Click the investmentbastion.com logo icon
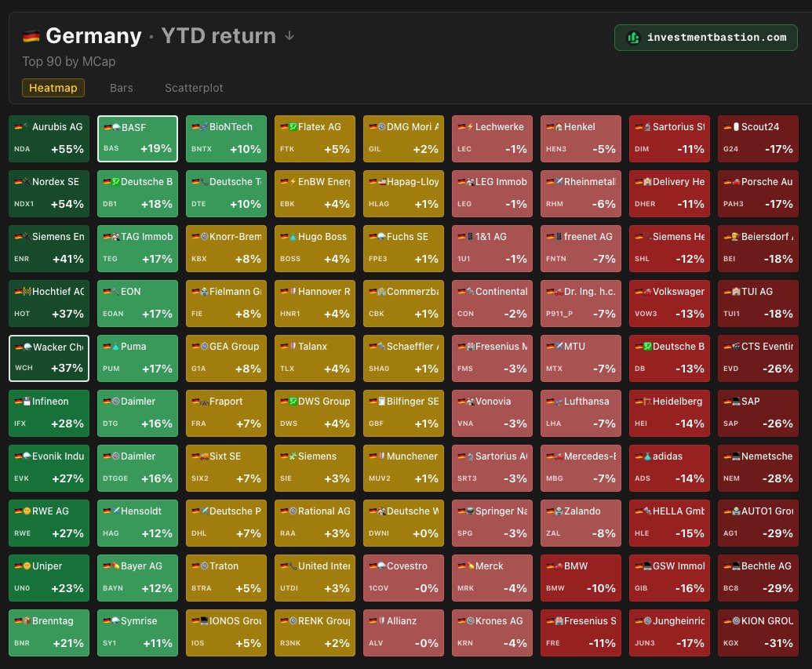 (633, 38)
